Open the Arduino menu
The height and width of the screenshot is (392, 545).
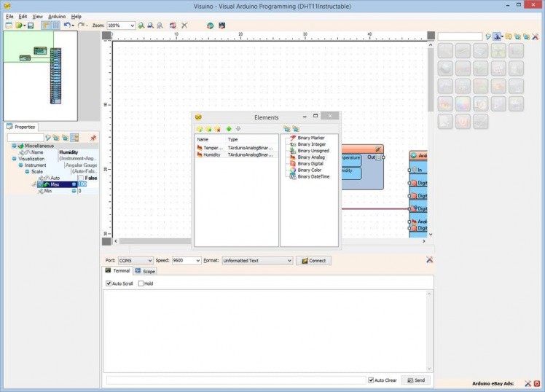coord(56,16)
